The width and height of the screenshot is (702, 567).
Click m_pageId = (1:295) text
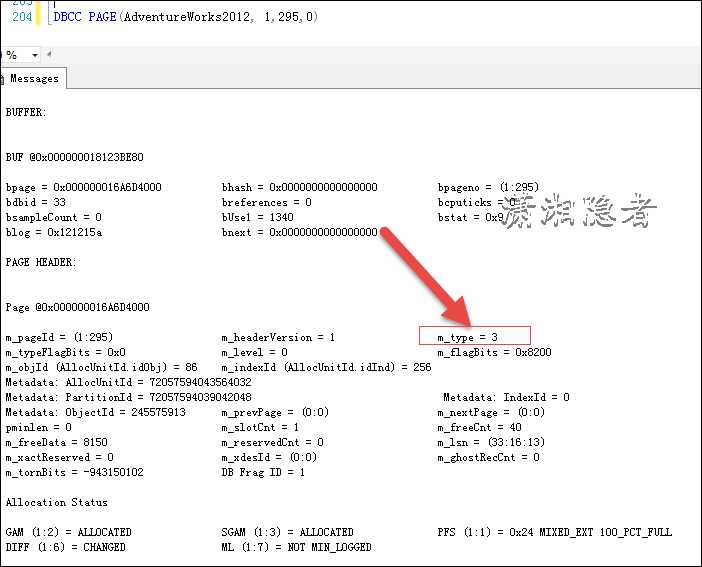[x=59, y=337]
